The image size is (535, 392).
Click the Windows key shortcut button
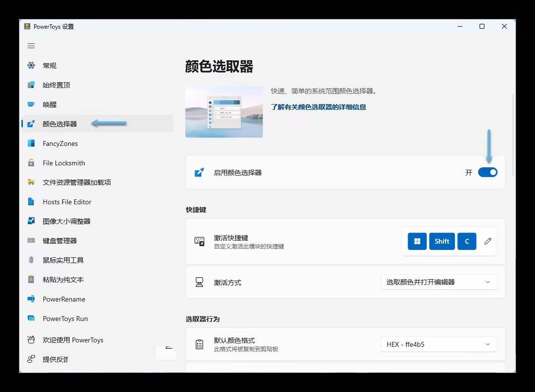point(417,241)
